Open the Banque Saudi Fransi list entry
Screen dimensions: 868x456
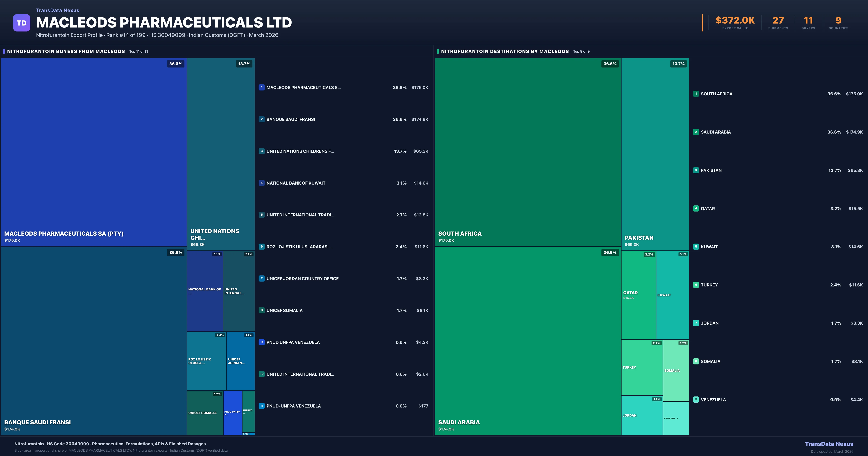click(x=290, y=119)
